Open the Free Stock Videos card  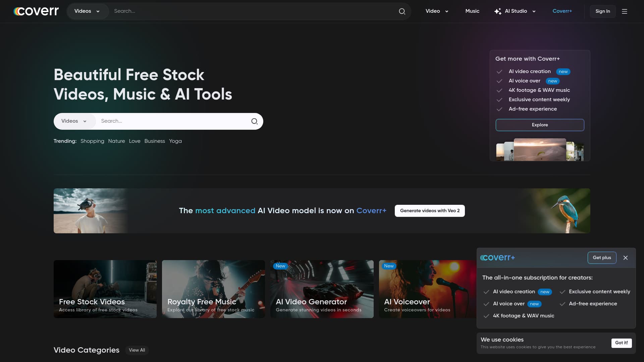tap(105, 289)
